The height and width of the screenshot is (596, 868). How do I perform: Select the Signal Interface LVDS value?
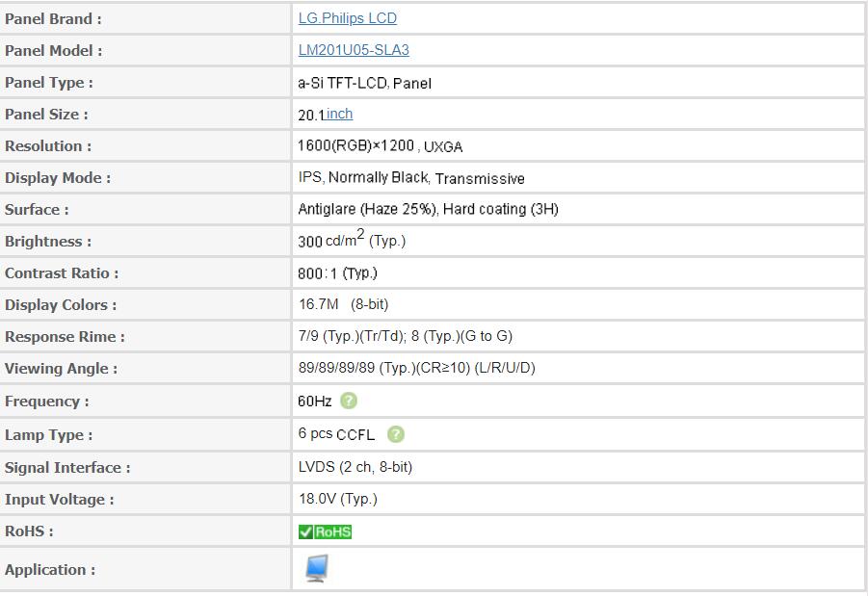[x=355, y=467]
